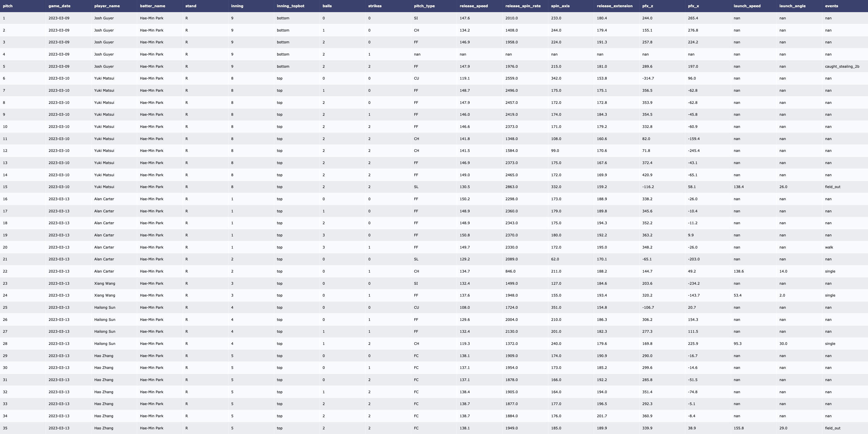This screenshot has width=868, height=434.
Task: Select the spin_axis column header
Action: coord(560,6)
